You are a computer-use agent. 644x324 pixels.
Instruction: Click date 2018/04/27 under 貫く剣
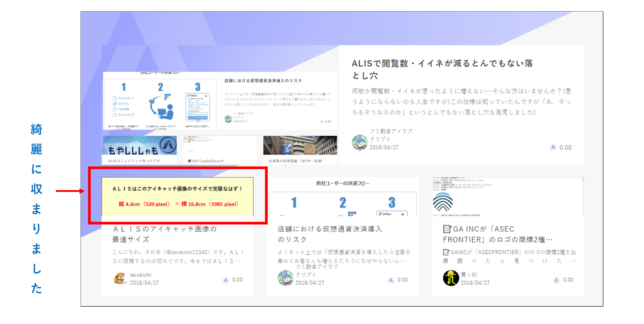[476, 282]
